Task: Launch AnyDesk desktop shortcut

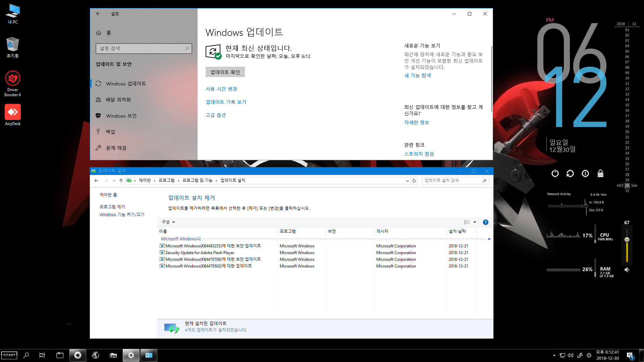Action: click(x=13, y=115)
